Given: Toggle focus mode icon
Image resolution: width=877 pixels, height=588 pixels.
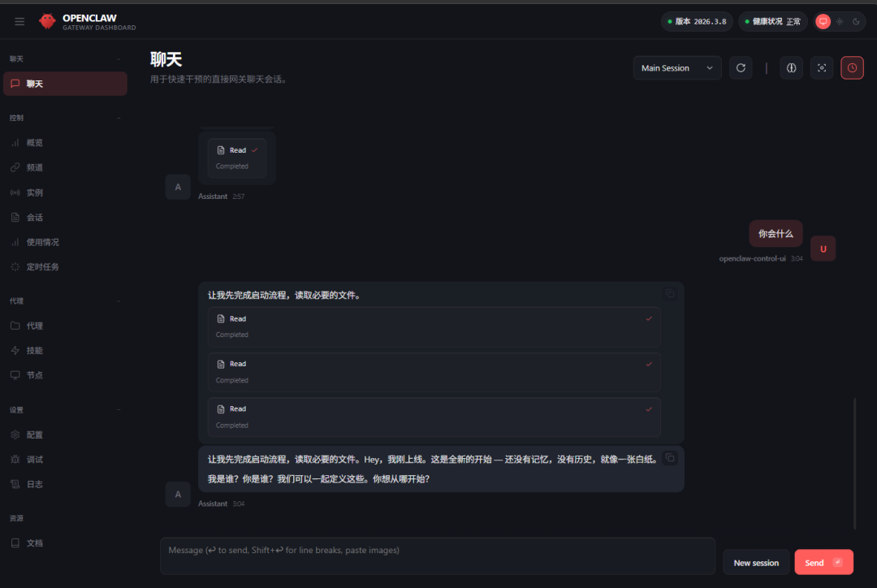Looking at the screenshot, I should pos(822,67).
